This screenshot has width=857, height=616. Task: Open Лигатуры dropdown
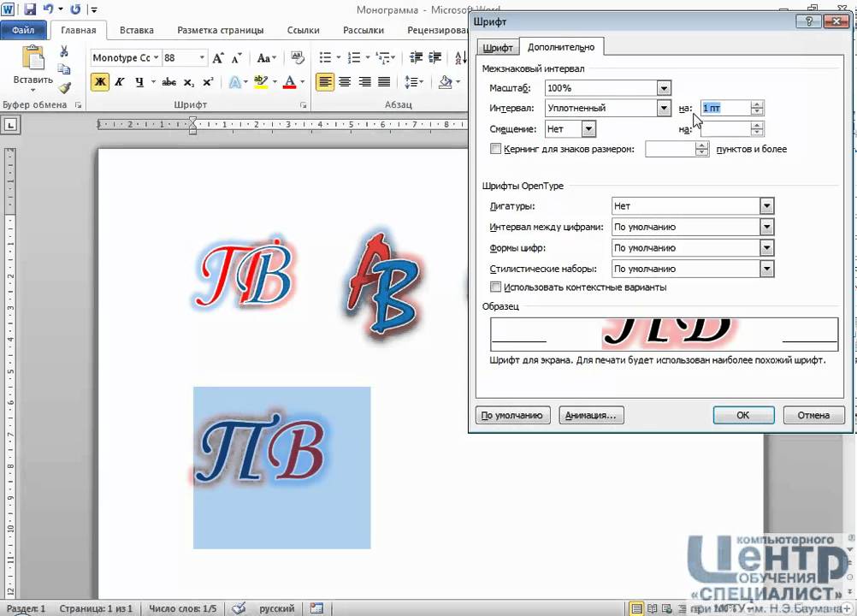pyautogui.click(x=767, y=206)
